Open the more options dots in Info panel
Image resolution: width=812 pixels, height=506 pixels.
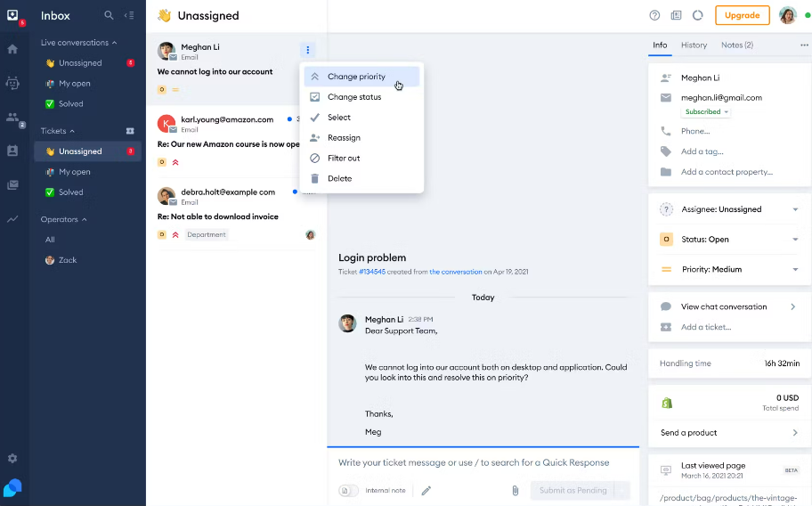[x=804, y=45]
